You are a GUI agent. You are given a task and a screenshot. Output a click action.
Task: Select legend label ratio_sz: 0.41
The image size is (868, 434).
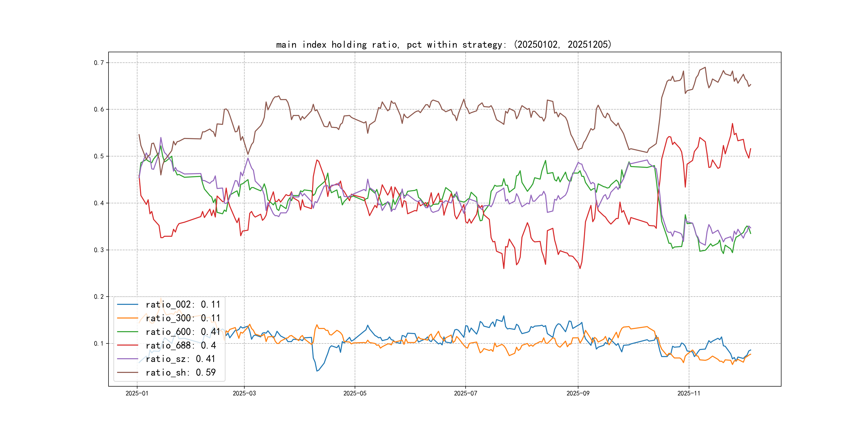[180, 359]
